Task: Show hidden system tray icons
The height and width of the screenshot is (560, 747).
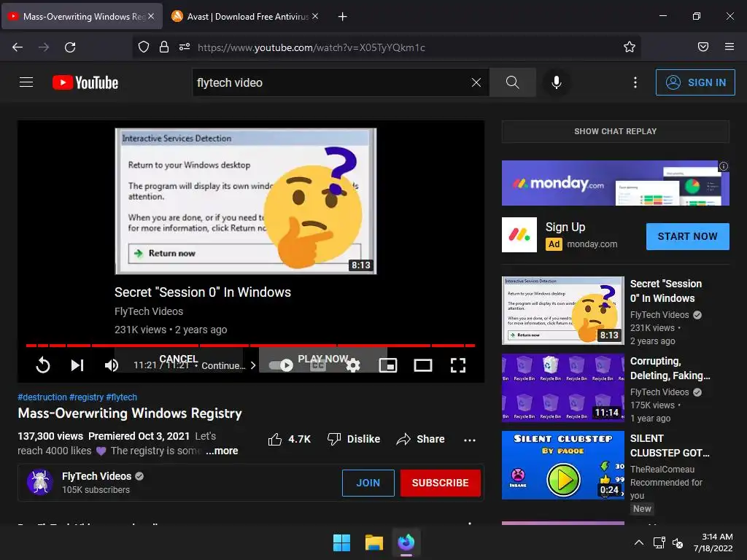Action: pos(639,542)
